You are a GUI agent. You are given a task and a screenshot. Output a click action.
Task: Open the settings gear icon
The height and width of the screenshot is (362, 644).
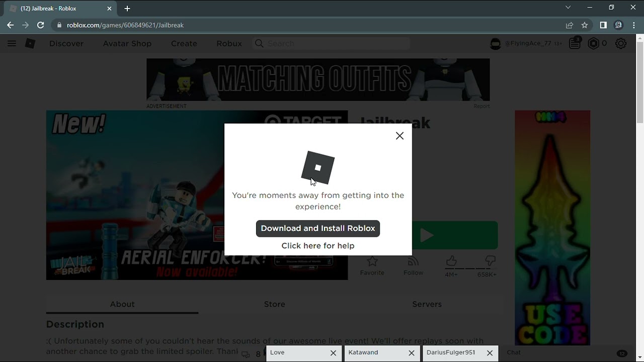(621, 44)
